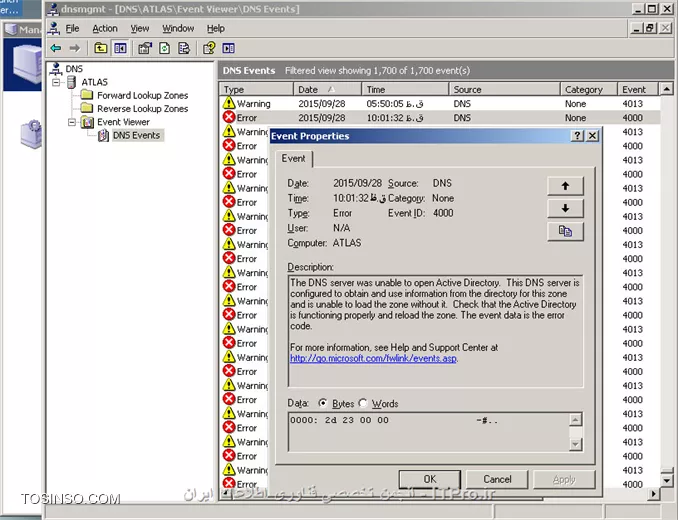Click the 'Filtered view showing 1,700 of 1,700 event(s)' text
678x520 pixels.
(377, 70)
